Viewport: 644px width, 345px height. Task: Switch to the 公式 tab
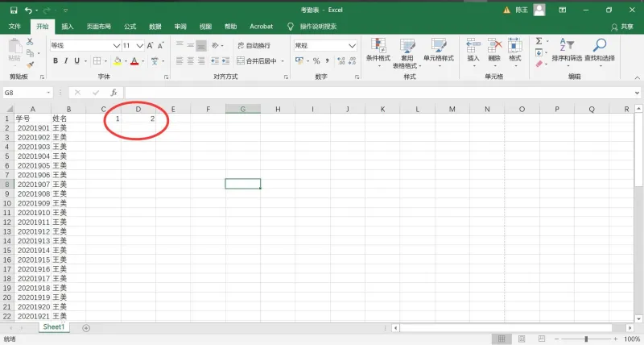[x=130, y=27]
